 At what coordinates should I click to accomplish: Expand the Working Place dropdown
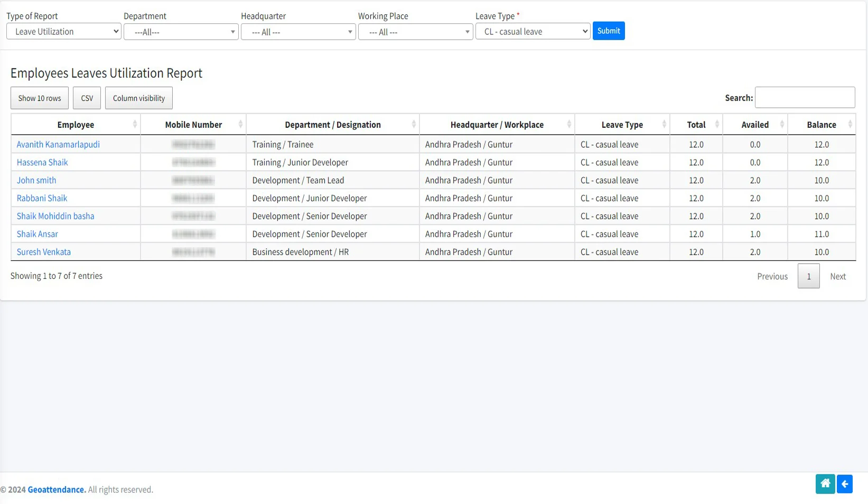415,32
